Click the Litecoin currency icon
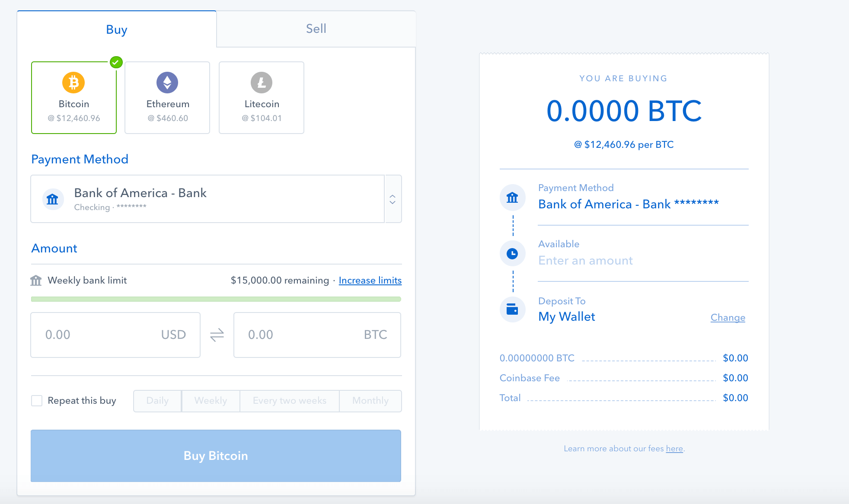This screenshot has height=504, width=849. pyautogui.click(x=262, y=82)
